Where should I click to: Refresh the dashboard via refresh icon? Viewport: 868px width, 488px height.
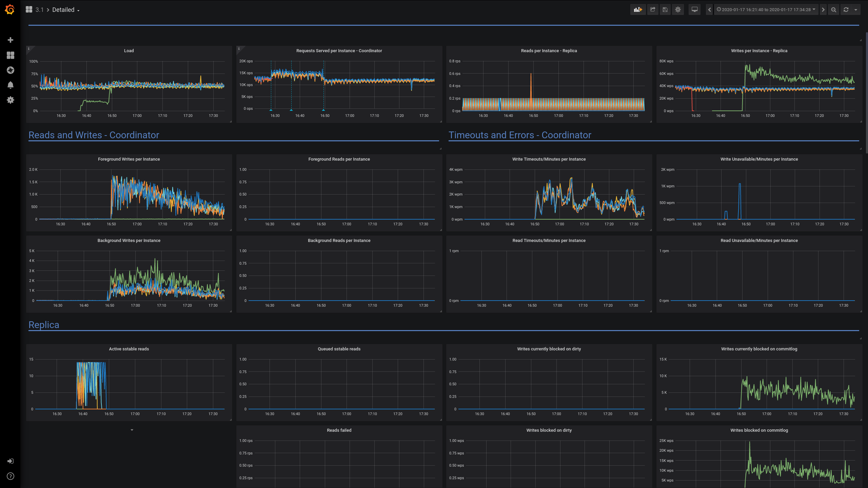pos(846,9)
